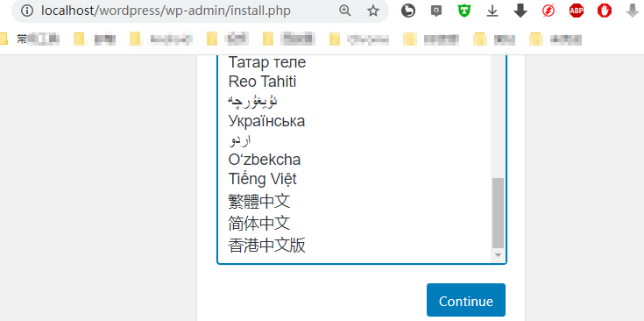Click the underlined download arrow extension icon
Viewport: 644px width, 321px height.
(x=492, y=11)
